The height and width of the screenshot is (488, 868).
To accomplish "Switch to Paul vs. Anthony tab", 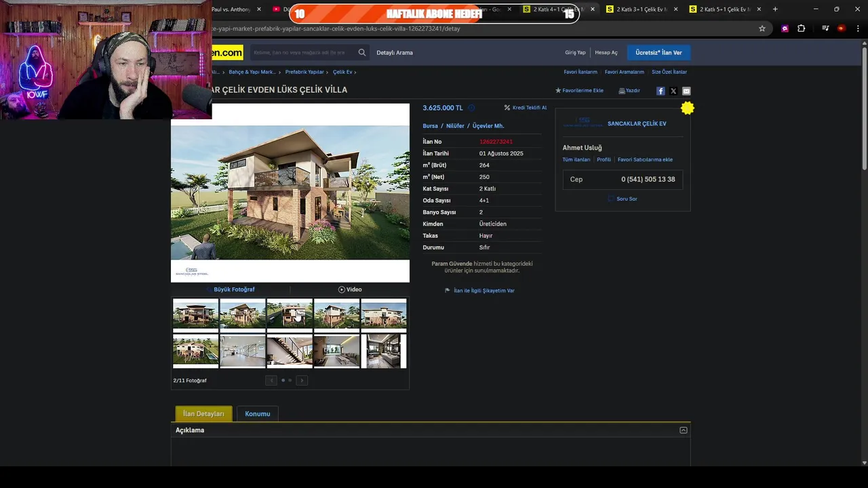I will click(x=231, y=9).
